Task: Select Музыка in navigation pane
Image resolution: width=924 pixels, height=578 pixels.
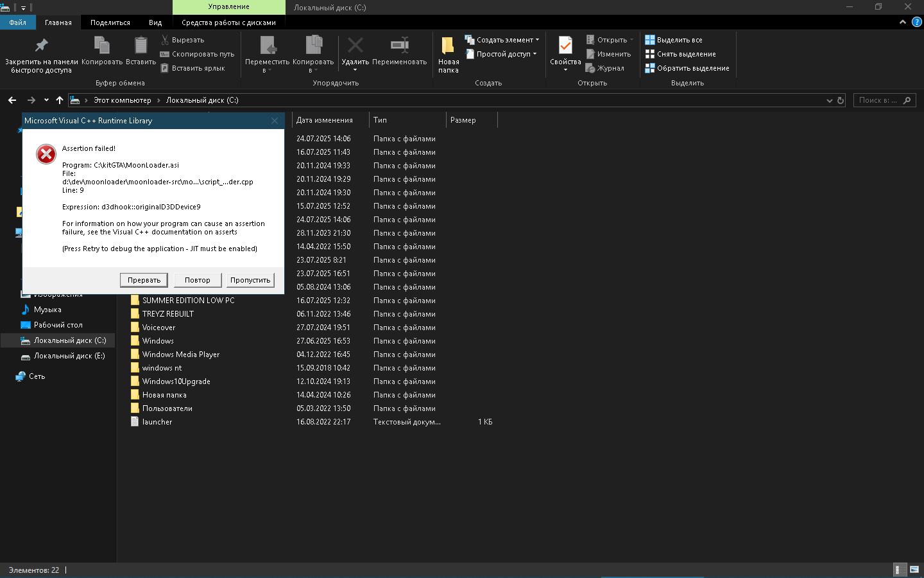Action: [47, 310]
